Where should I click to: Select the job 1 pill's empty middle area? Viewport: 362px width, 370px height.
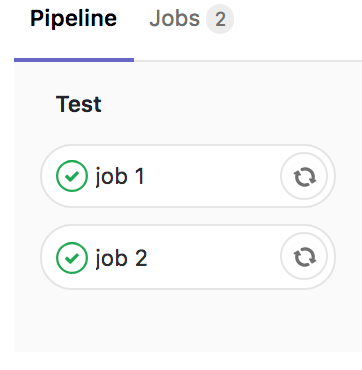click(212, 176)
